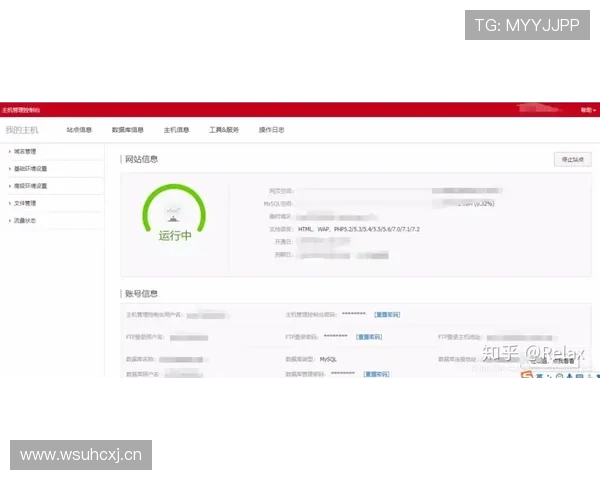
Task: Click the MySQL空间 label
Action: click(x=278, y=204)
